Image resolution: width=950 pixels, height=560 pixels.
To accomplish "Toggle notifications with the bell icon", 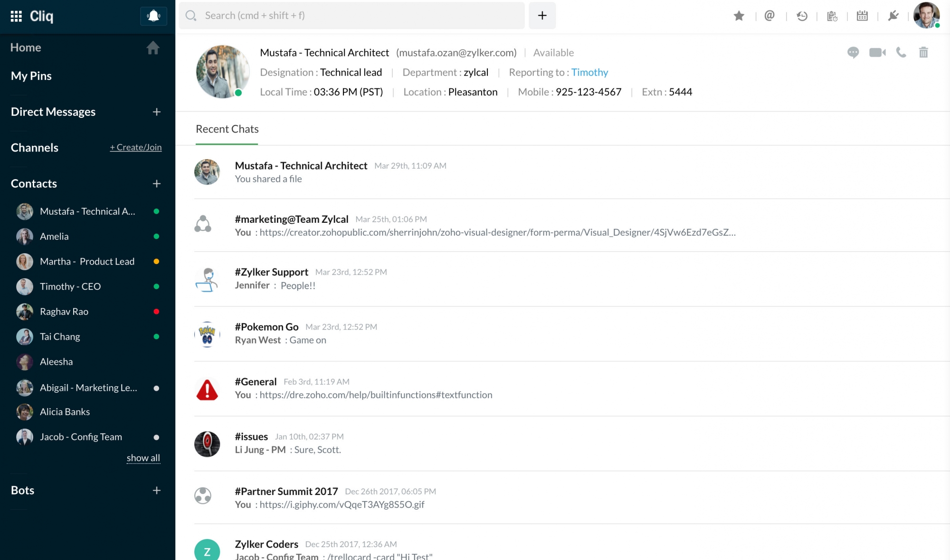I will pos(153,15).
